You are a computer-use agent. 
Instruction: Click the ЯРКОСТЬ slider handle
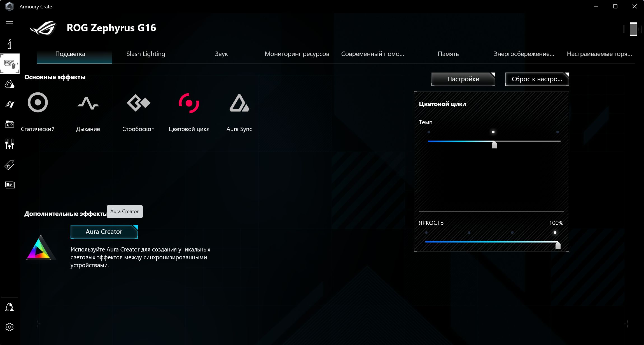pyautogui.click(x=558, y=245)
